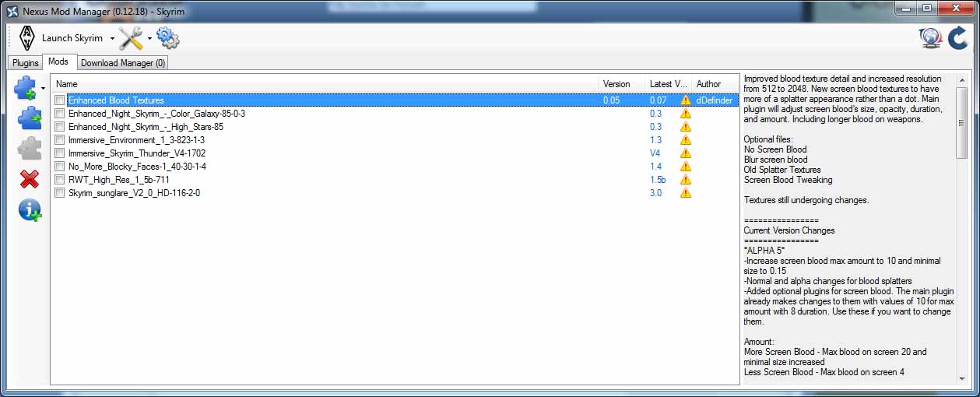This screenshot has height=397, width=980.
Task: Sort by the Version column header
Action: tap(622, 84)
